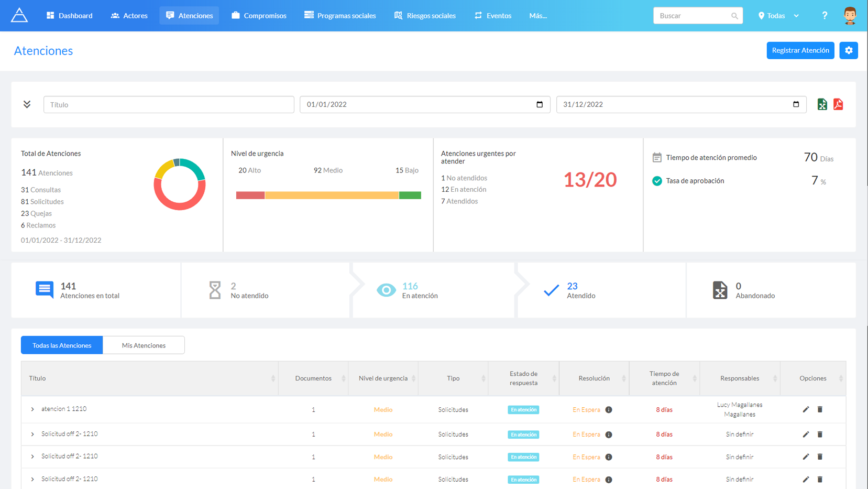
Task: Expand the atencion 1 1210 row
Action: 32,409
